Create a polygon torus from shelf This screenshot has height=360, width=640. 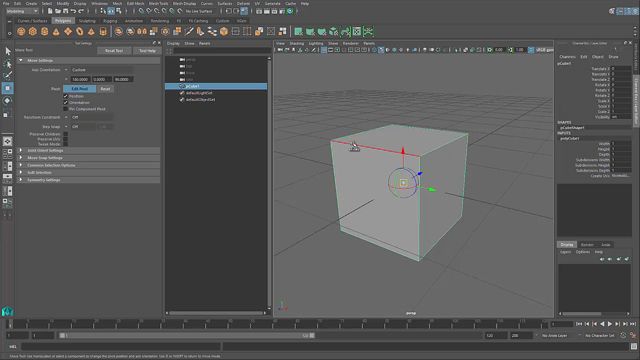pos(80,31)
